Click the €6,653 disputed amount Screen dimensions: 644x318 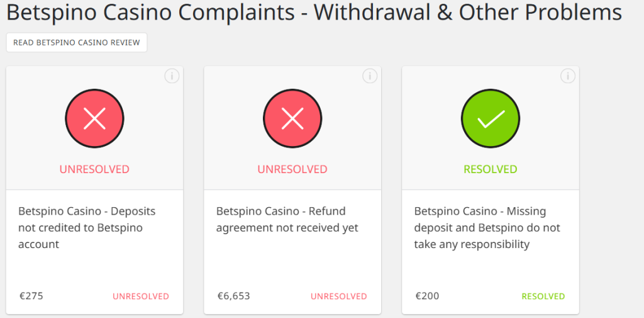coord(233,296)
